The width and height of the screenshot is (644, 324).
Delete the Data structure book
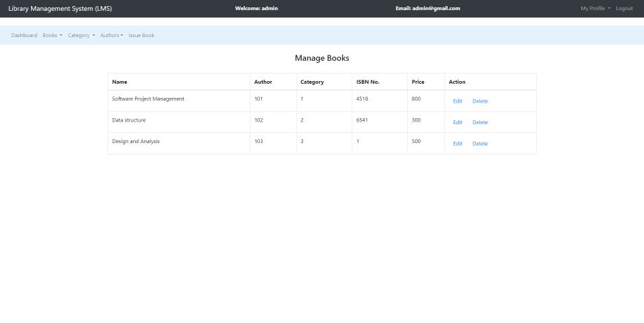pos(480,122)
